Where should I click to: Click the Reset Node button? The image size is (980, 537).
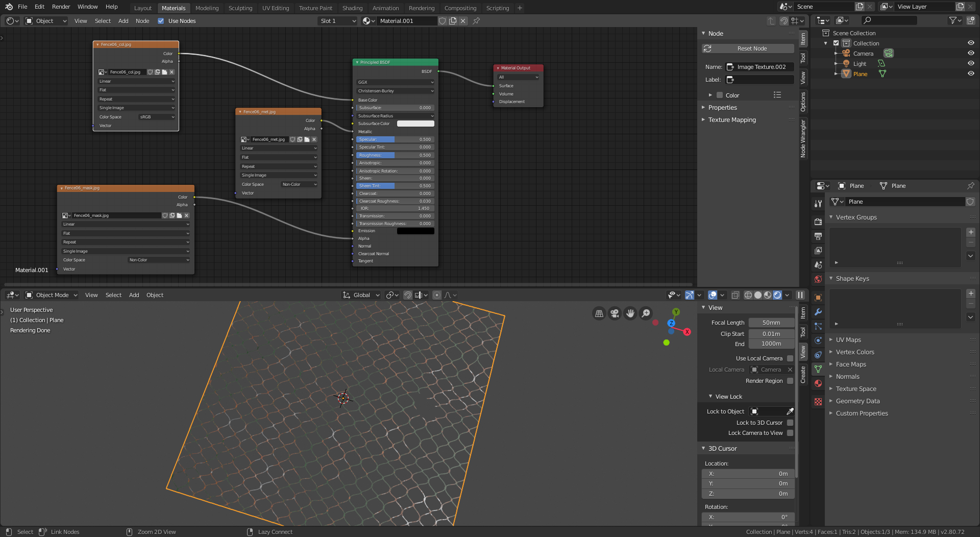coord(748,48)
